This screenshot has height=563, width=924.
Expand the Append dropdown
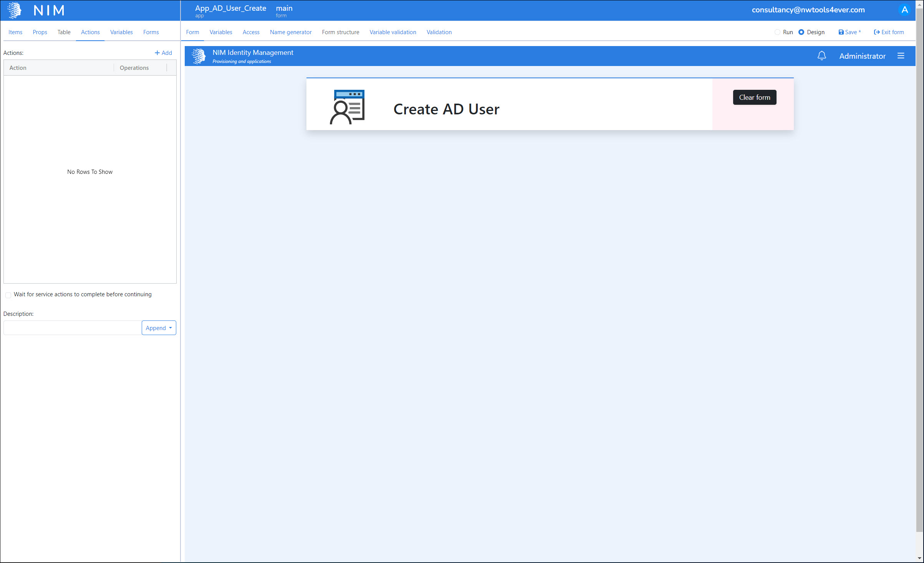click(159, 328)
